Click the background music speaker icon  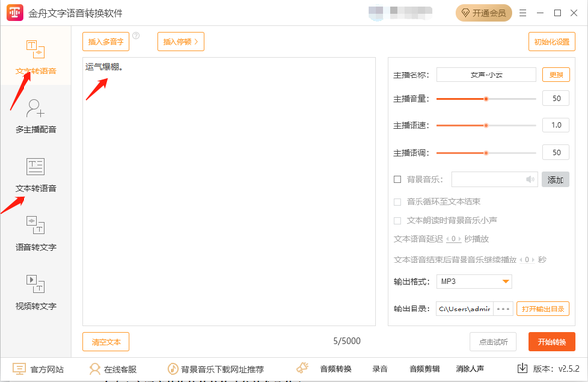pos(530,179)
